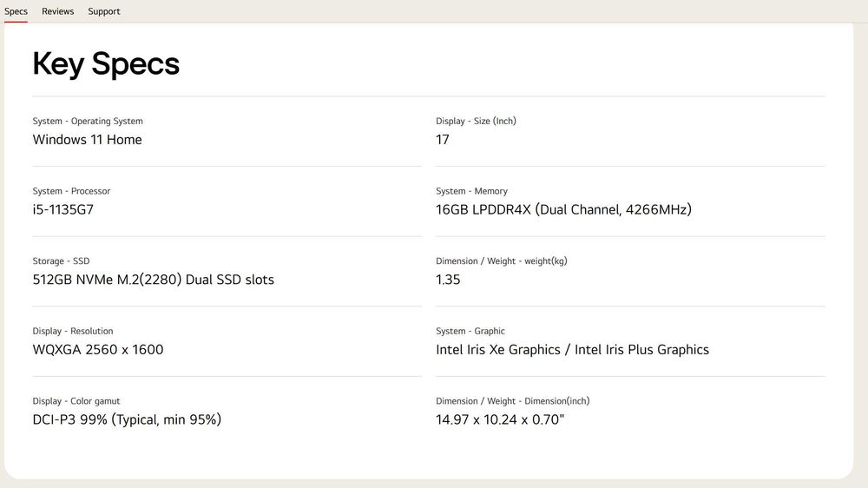868x488 pixels.
Task: Click the display size value '17'
Action: pyautogui.click(x=443, y=140)
